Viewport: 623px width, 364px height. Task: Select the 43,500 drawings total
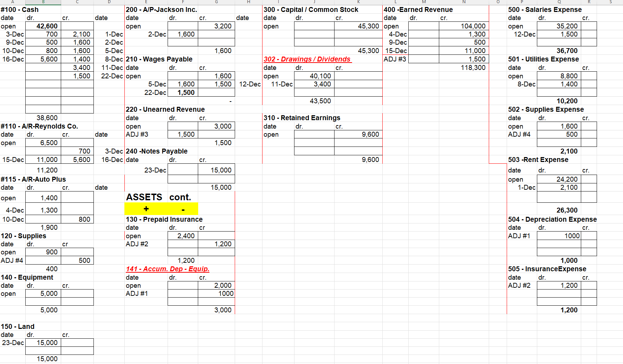(314, 101)
